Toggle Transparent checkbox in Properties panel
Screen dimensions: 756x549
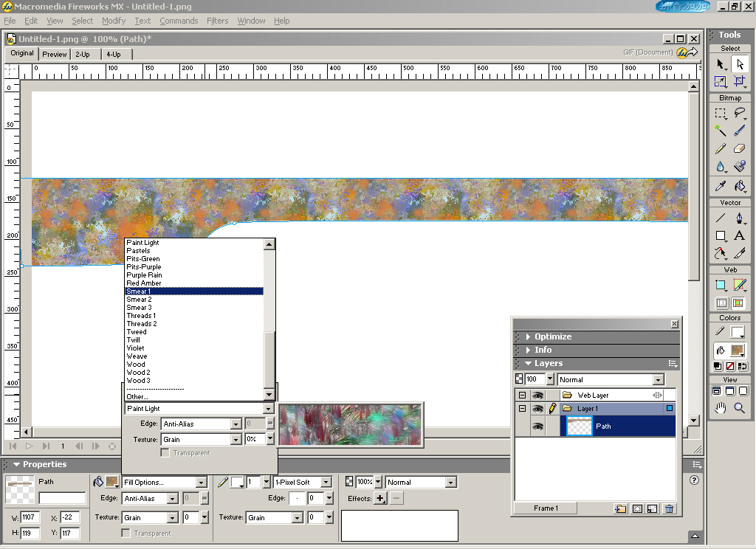[126, 533]
